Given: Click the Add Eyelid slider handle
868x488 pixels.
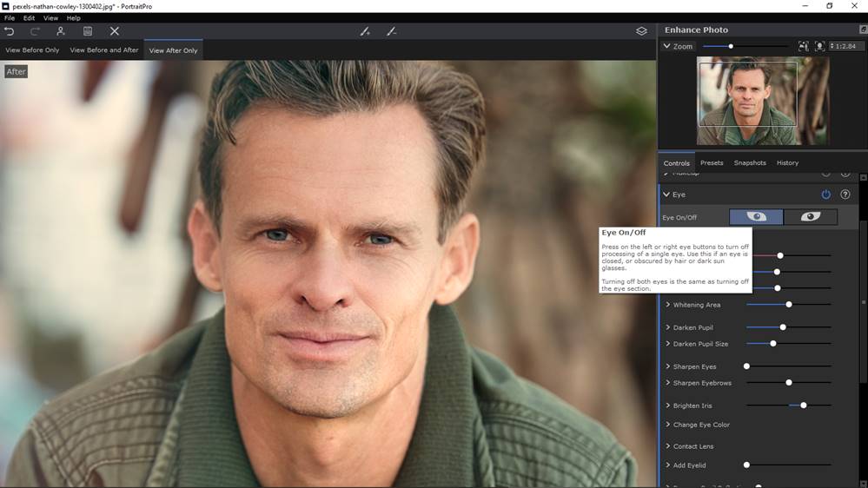Looking at the screenshot, I should [x=746, y=465].
